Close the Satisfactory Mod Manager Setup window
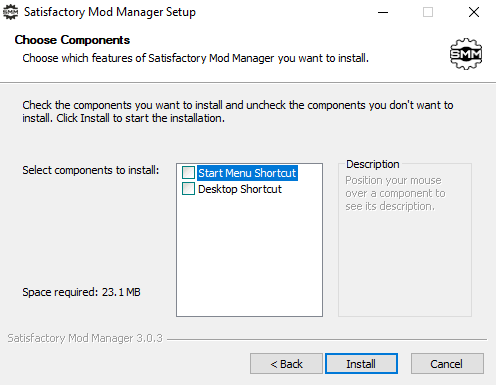 coord(474,12)
